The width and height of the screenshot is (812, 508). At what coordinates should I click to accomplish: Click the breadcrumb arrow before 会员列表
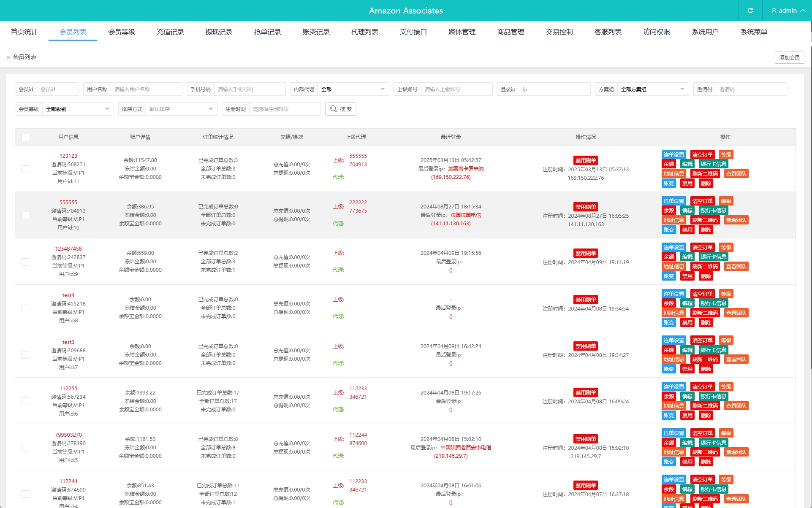[x=8, y=57]
